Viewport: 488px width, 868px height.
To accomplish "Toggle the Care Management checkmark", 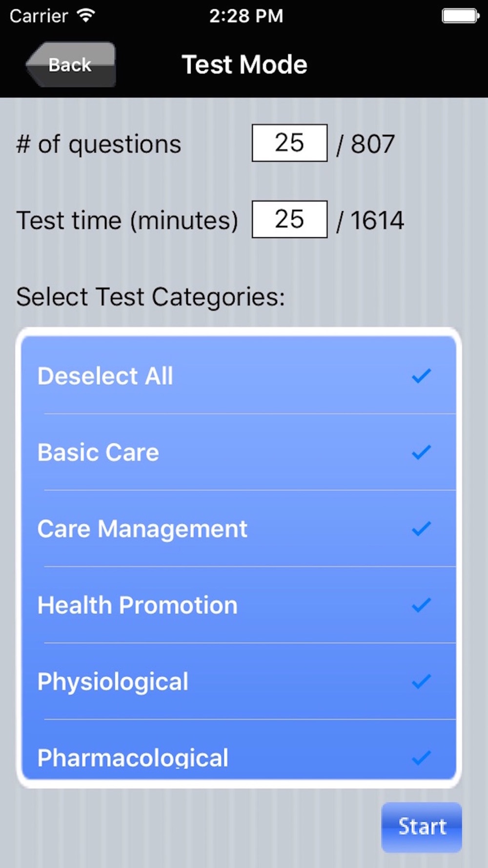I will click(421, 529).
